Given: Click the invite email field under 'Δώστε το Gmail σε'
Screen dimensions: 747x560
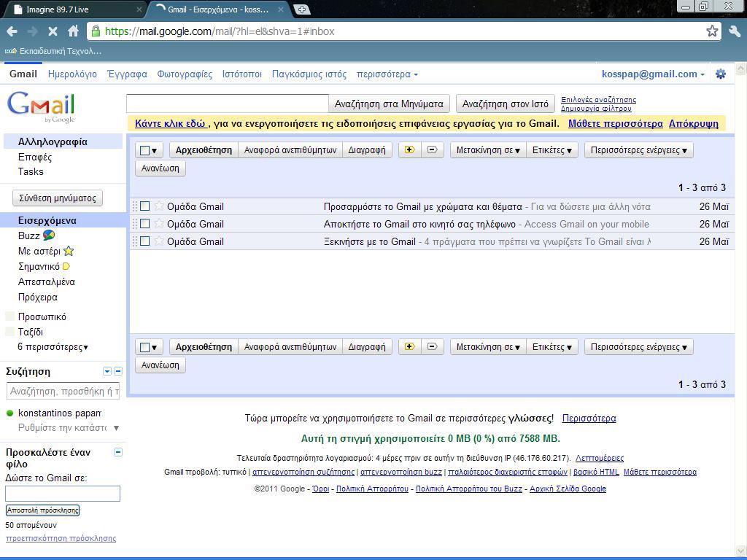Looking at the screenshot, I should (x=63, y=494).
